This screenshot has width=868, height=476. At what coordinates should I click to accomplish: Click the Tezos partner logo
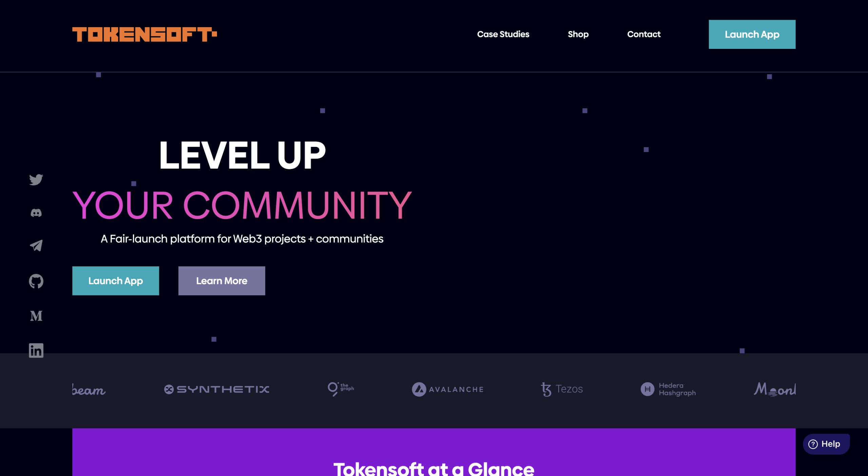561,389
